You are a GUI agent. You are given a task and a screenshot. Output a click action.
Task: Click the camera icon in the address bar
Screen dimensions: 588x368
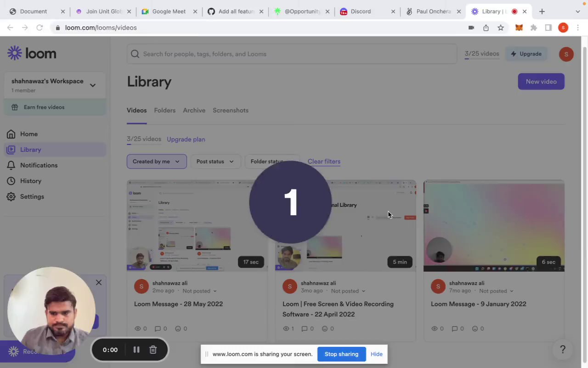coord(471,28)
